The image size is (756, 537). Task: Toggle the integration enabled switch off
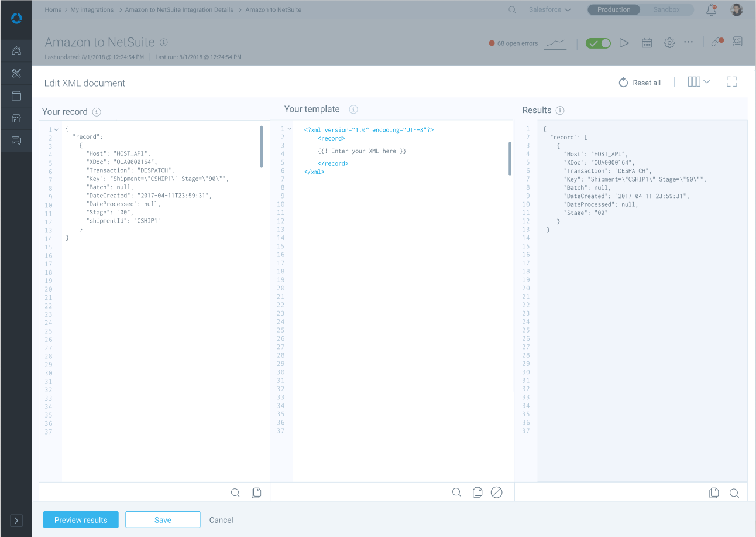pos(598,43)
